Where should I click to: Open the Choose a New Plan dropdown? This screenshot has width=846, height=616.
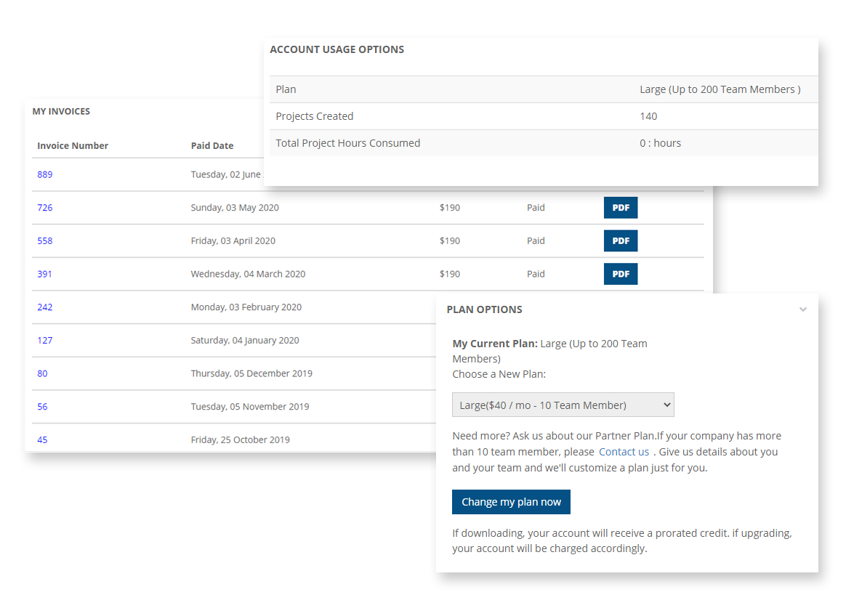point(563,405)
